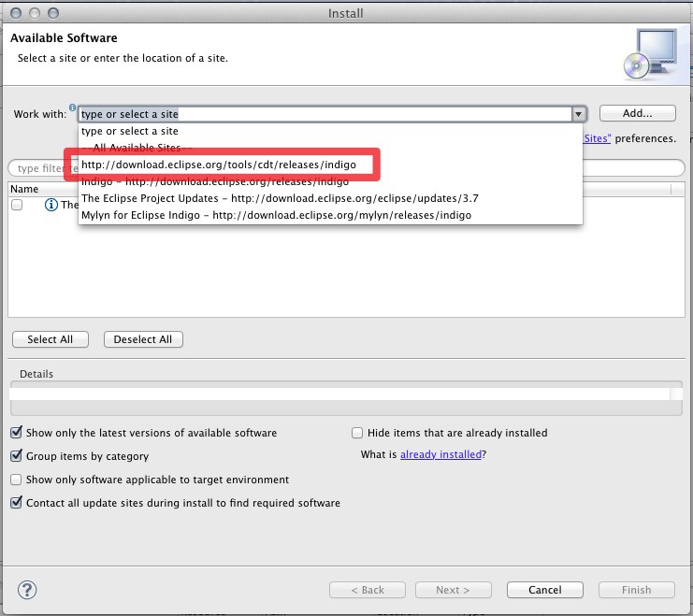693x616 pixels.
Task: Collapse the Work with dropdown arrow
Action: point(578,114)
